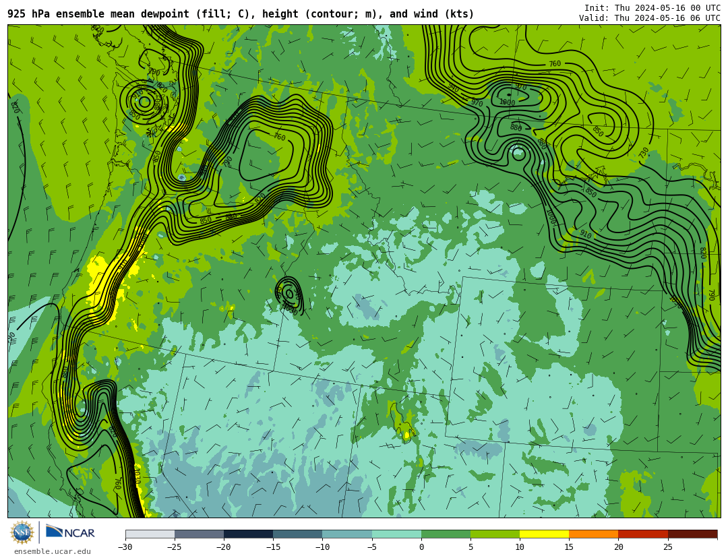Click the 760 contour label inside the central closed contour
The width and height of the screenshot is (728, 560).
pos(280,137)
